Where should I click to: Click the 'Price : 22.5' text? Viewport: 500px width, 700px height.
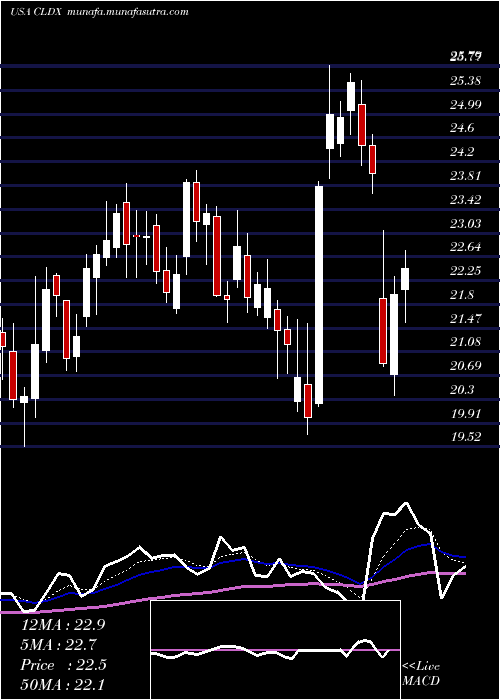(63, 665)
